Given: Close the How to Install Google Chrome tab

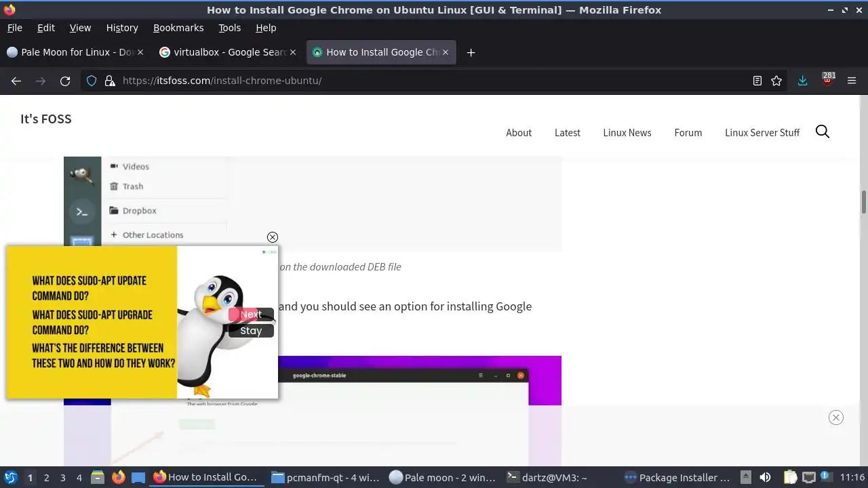Looking at the screenshot, I should point(446,52).
